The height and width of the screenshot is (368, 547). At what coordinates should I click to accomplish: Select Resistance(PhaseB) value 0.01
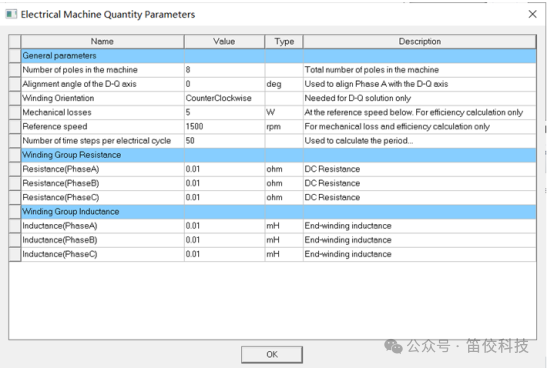224,183
